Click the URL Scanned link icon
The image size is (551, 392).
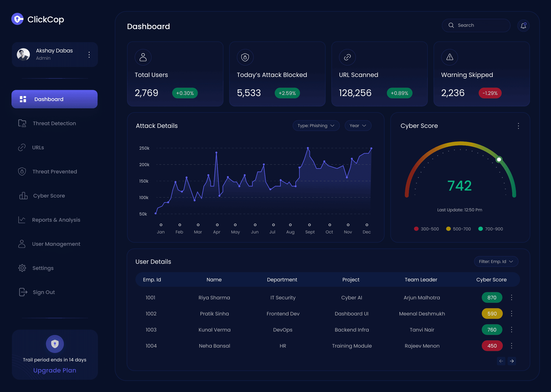pos(347,57)
